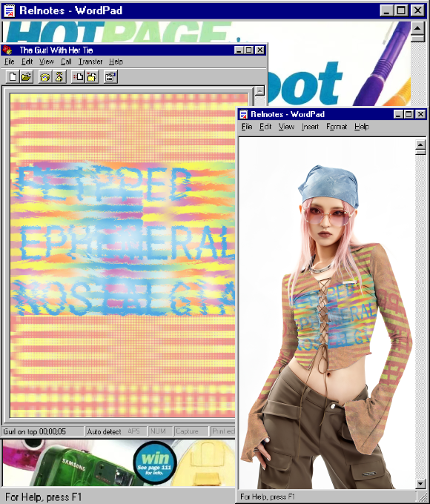Click Auto detect in the status bar
This screenshot has height=504, width=430.
tap(104, 431)
